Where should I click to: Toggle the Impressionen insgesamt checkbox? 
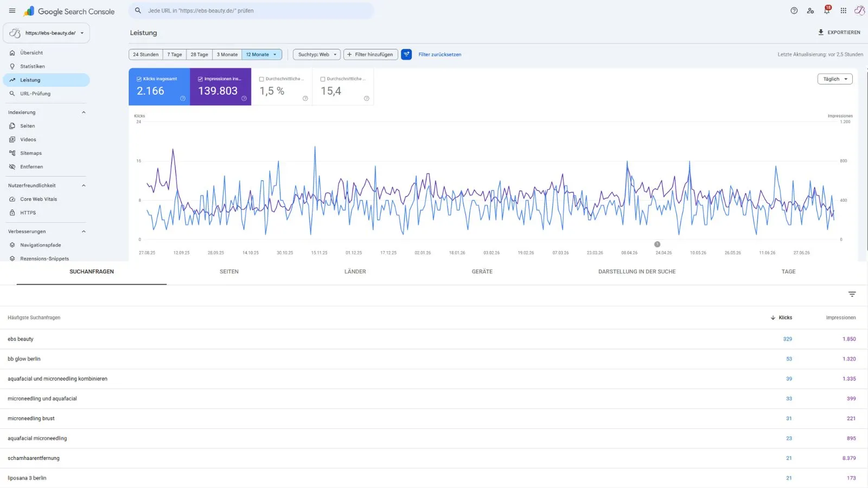click(200, 79)
